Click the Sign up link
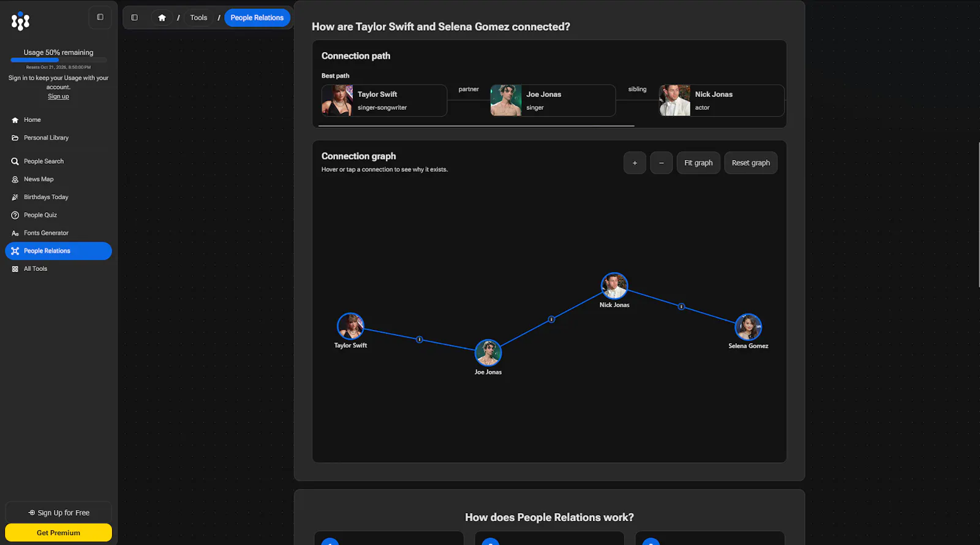This screenshot has height=545, width=980. (x=58, y=97)
